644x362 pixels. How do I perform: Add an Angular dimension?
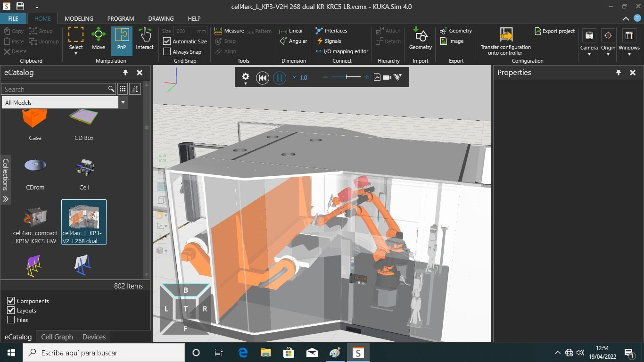293,41
